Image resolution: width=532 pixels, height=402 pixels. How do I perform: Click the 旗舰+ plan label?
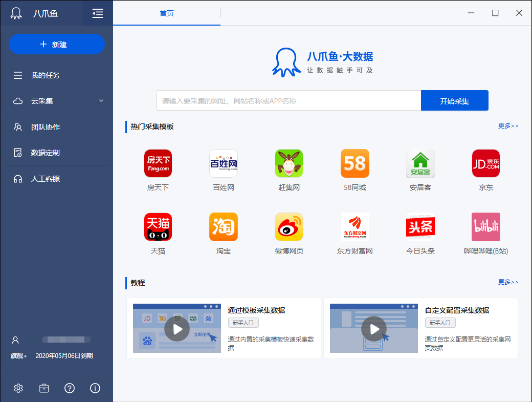[18, 356]
